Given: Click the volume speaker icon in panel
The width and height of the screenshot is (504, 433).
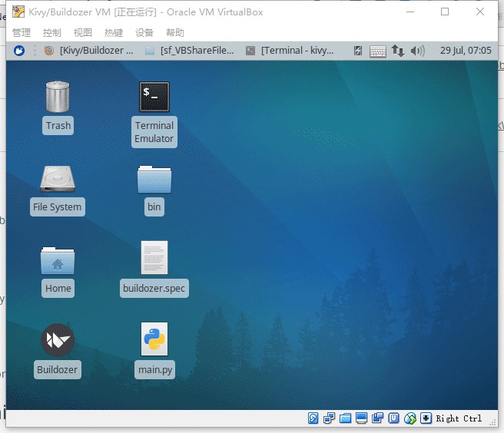Looking at the screenshot, I should (417, 51).
